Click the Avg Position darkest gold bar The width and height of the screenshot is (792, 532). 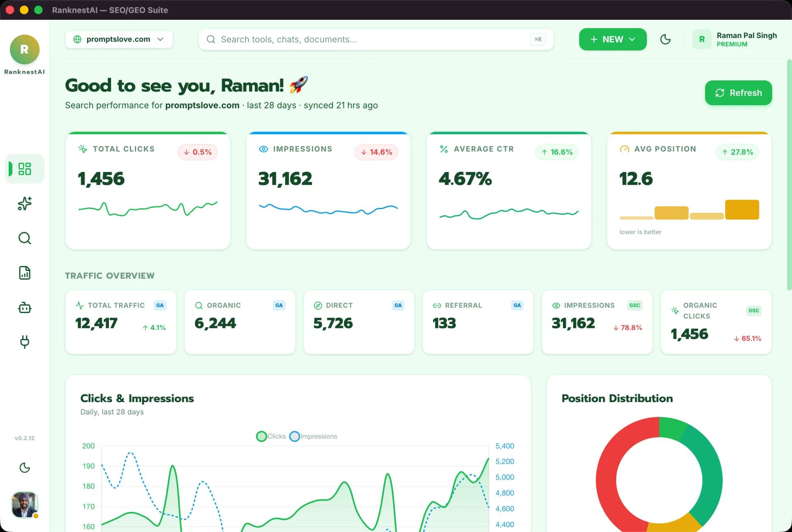click(742, 210)
